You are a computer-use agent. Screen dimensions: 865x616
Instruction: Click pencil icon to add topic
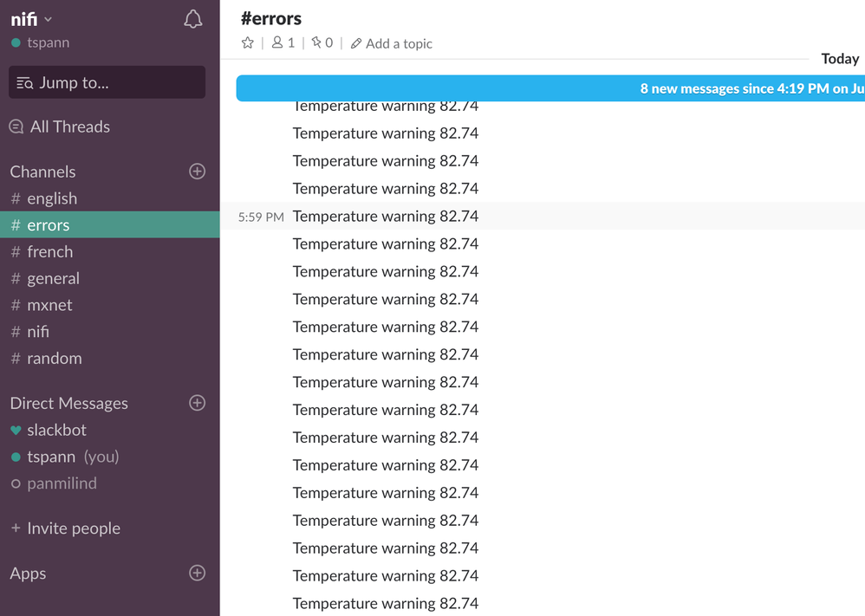point(356,43)
